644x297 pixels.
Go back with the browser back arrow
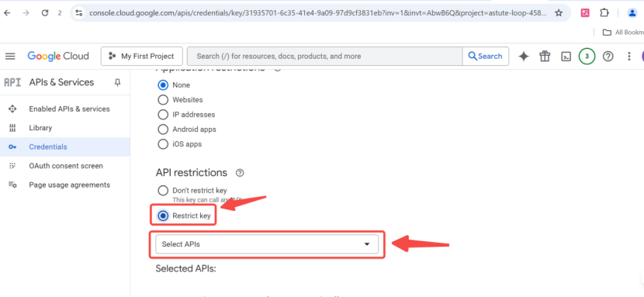pos(8,13)
